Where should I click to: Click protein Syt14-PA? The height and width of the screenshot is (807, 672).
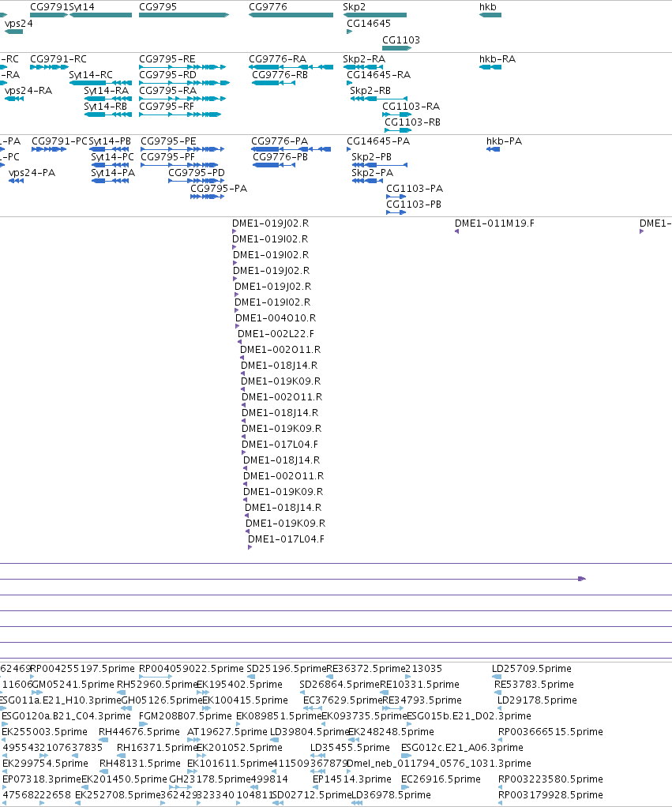point(110,181)
